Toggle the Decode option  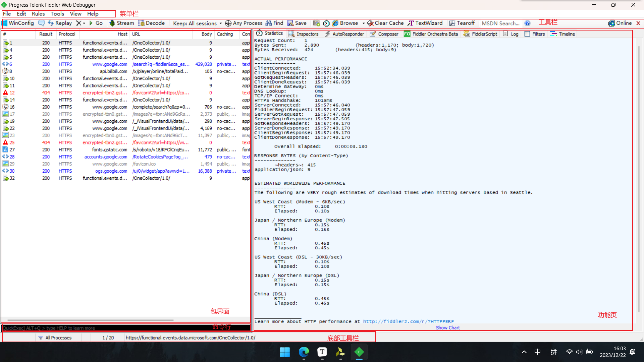(x=151, y=23)
